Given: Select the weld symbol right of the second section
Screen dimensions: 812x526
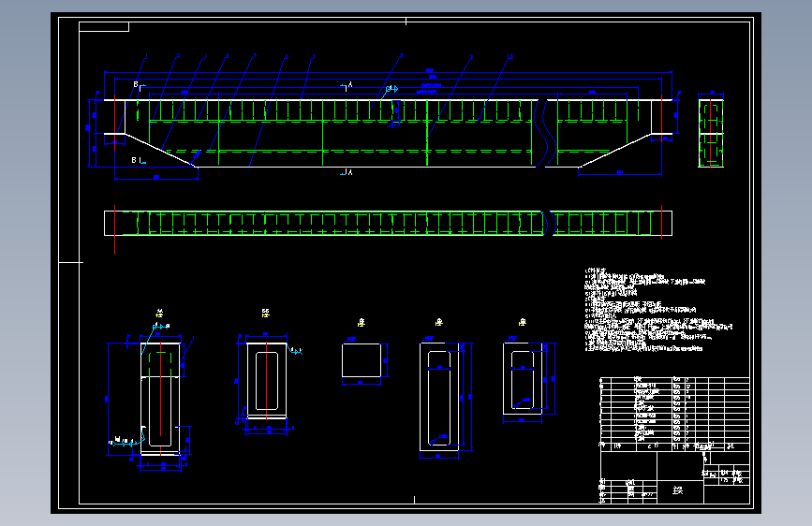Looking at the screenshot, I should click(295, 350).
